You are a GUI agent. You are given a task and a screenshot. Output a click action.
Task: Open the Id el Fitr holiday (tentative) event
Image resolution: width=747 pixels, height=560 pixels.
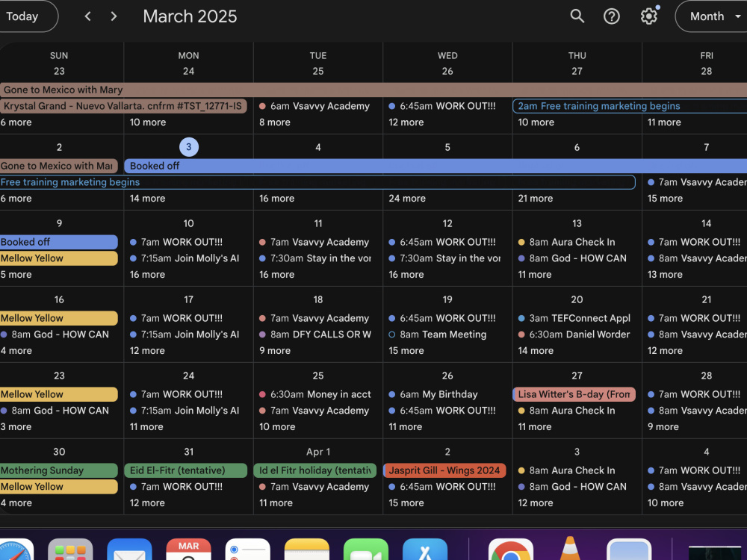click(315, 471)
